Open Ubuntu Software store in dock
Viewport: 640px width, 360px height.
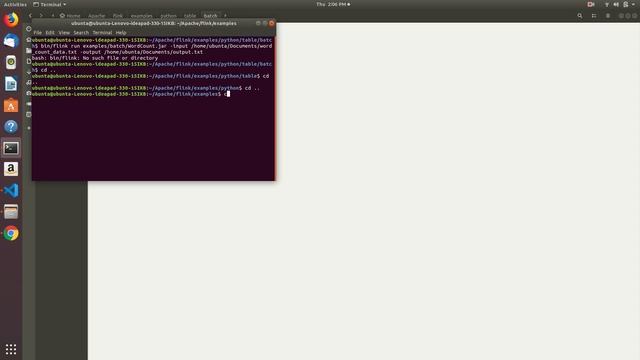pos(11,105)
